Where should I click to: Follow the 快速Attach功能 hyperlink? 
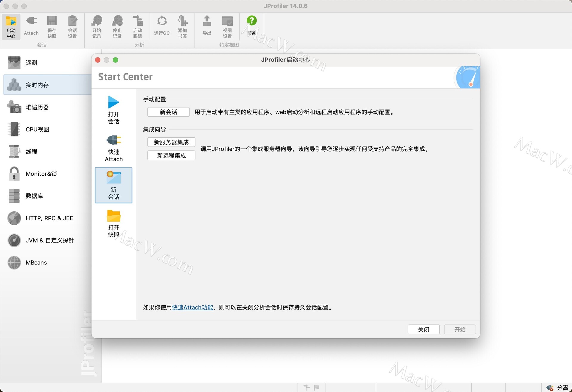(192, 307)
